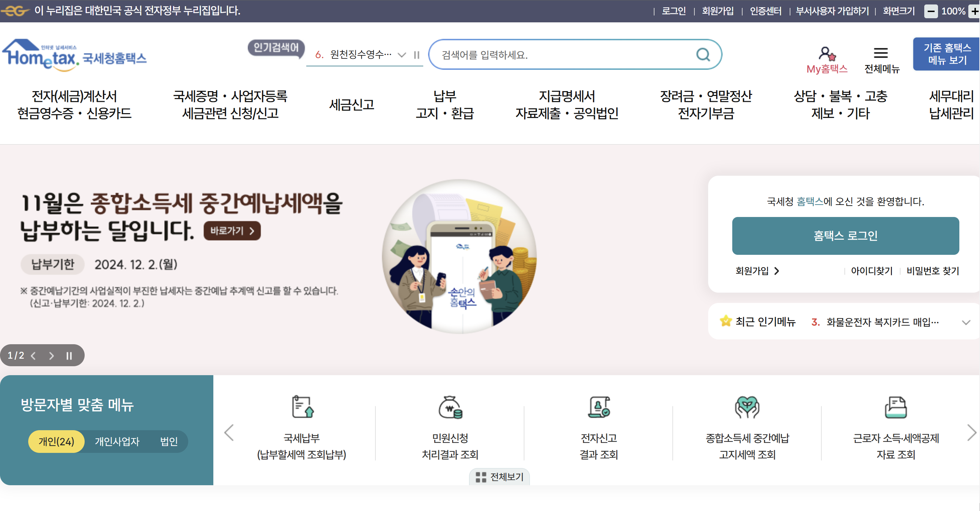
Task: Open the 전자신고 결과 조회 icon
Action: click(x=599, y=407)
